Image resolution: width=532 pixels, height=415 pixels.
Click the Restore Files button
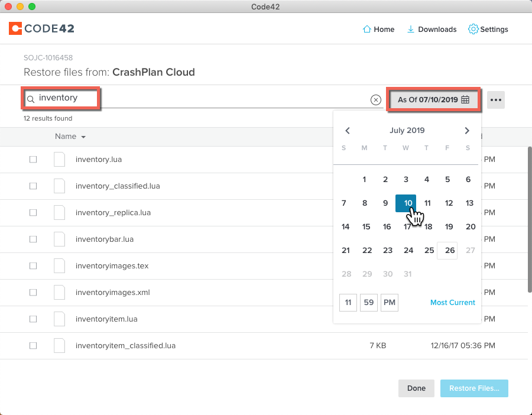tap(474, 388)
